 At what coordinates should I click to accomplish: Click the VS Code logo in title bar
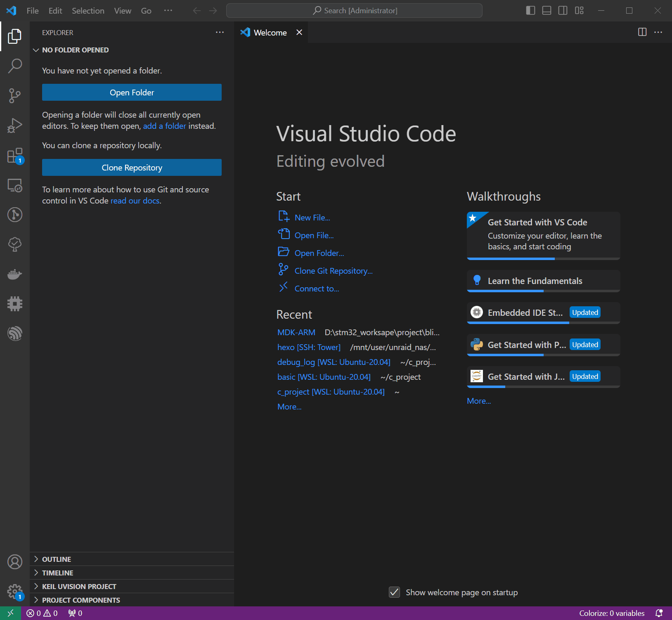pos(11,10)
